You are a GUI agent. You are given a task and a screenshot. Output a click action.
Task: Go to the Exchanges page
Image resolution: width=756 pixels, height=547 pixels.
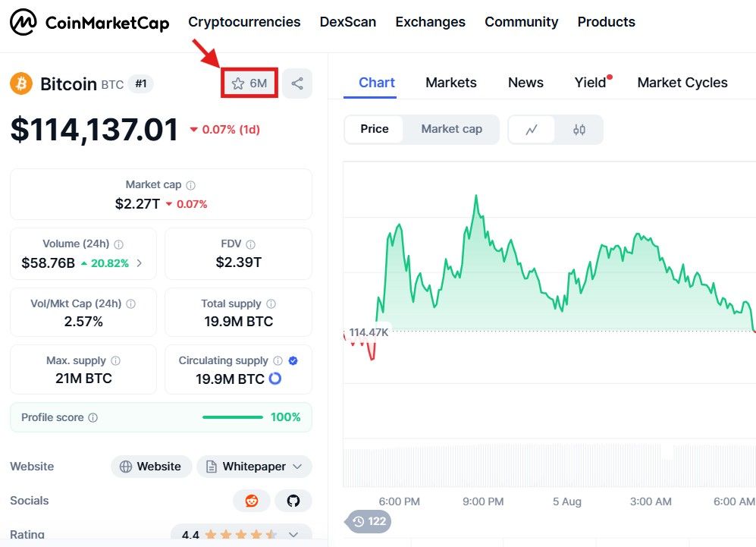pos(430,22)
